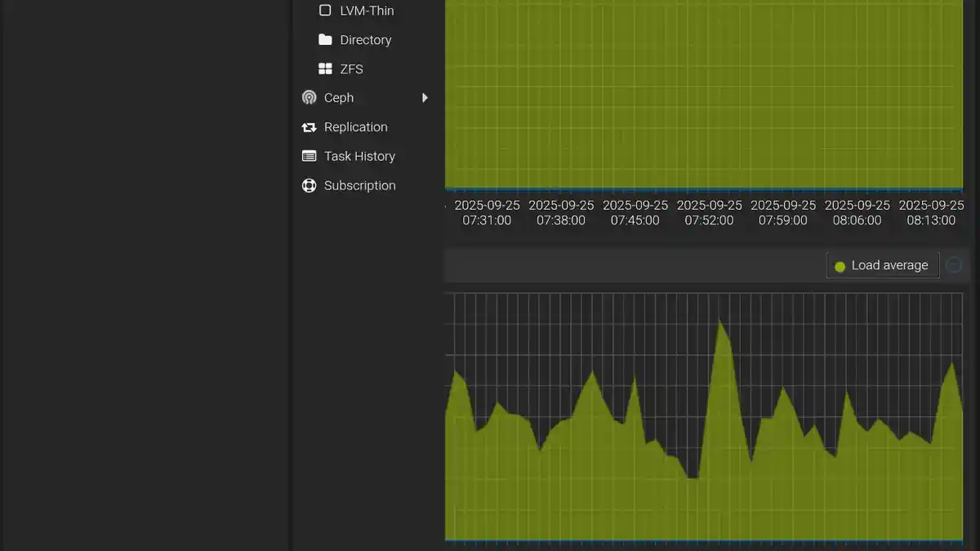Open the Subscription page
This screenshot has height=551, width=980.
click(359, 185)
